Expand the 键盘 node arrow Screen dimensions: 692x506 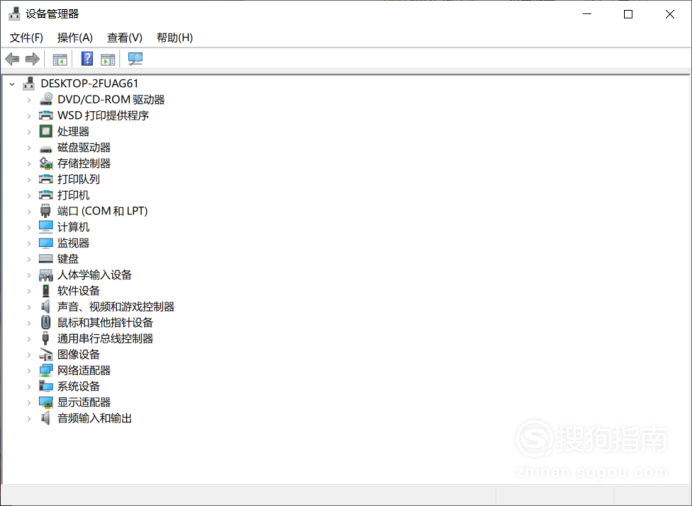[29, 259]
